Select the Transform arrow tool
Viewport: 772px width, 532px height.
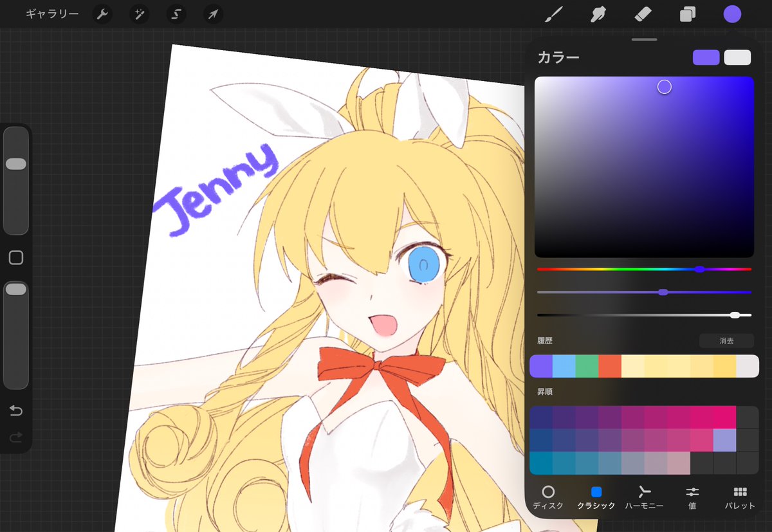pyautogui.click(x=213, y=14)
